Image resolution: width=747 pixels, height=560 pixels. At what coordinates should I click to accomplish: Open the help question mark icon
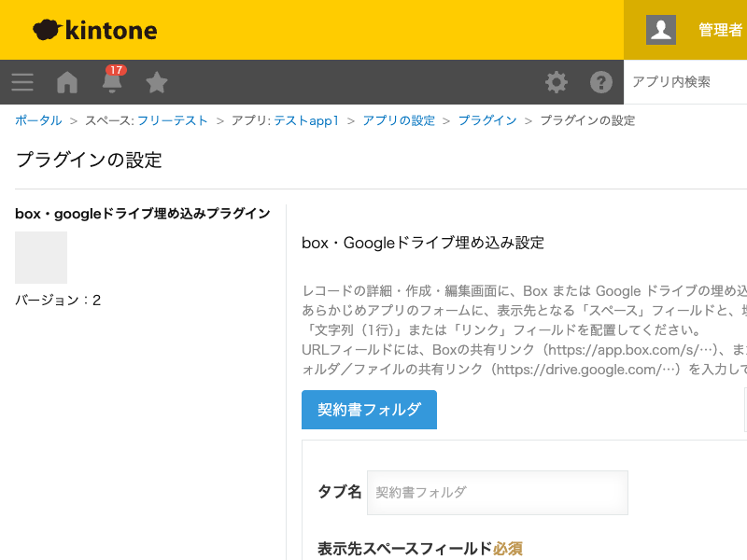600,82
